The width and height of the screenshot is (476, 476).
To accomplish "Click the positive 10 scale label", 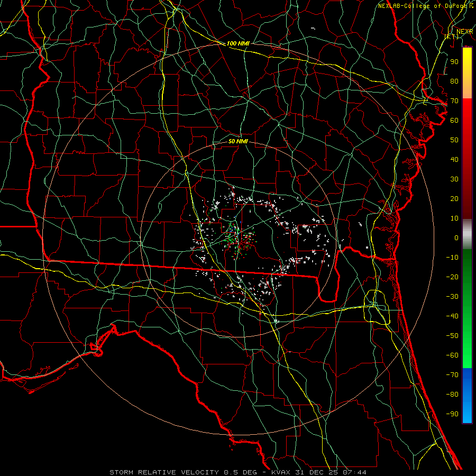I will [x=454, y=218].
